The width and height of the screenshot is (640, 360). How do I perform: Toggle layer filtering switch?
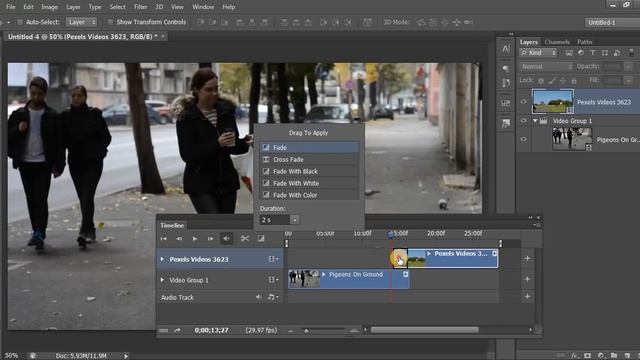pos(631,53)
